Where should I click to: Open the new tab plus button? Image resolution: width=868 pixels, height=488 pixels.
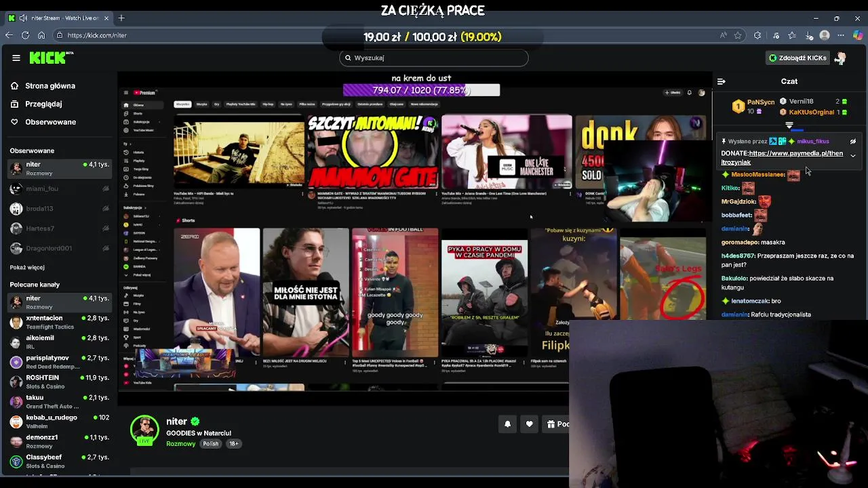[121, 18]
